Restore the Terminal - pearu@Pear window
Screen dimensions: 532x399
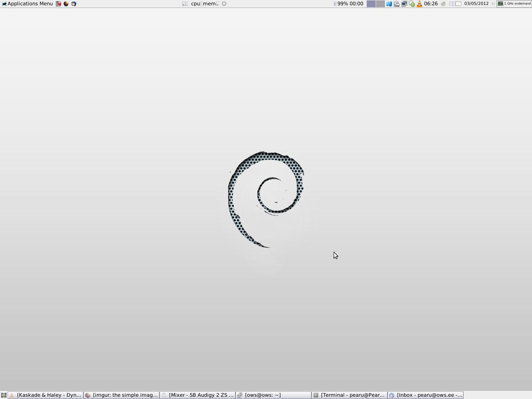(x=350, y=395)
